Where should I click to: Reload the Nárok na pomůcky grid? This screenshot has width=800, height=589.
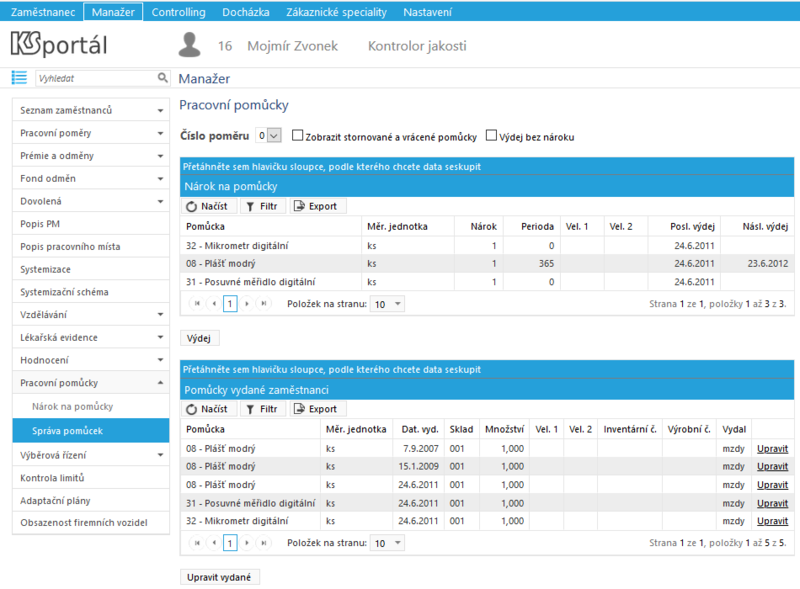[x=207, y=206]
